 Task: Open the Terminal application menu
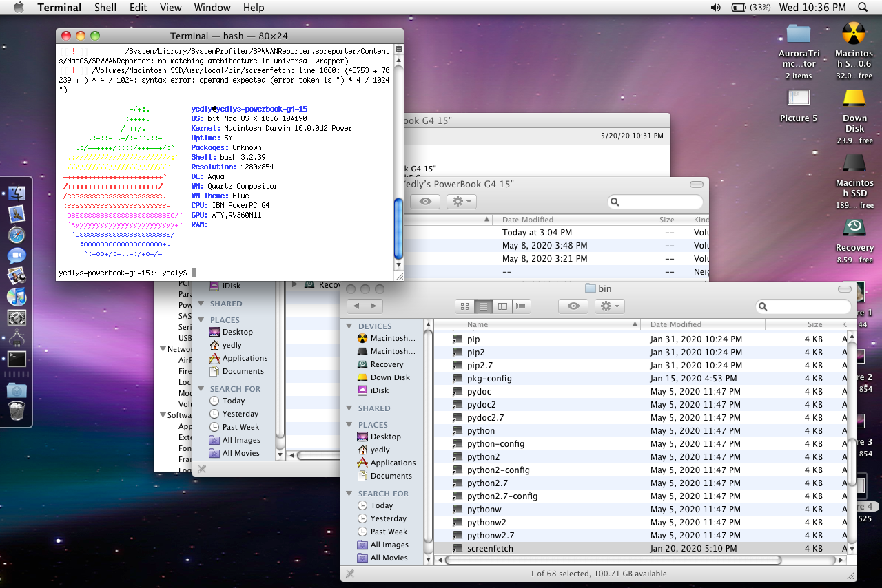click(59, 8)
